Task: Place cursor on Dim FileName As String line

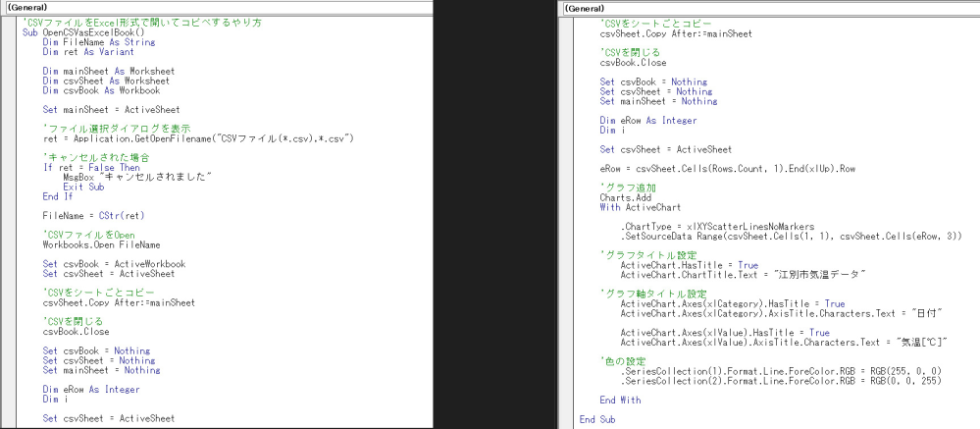Action: (100, 42)
